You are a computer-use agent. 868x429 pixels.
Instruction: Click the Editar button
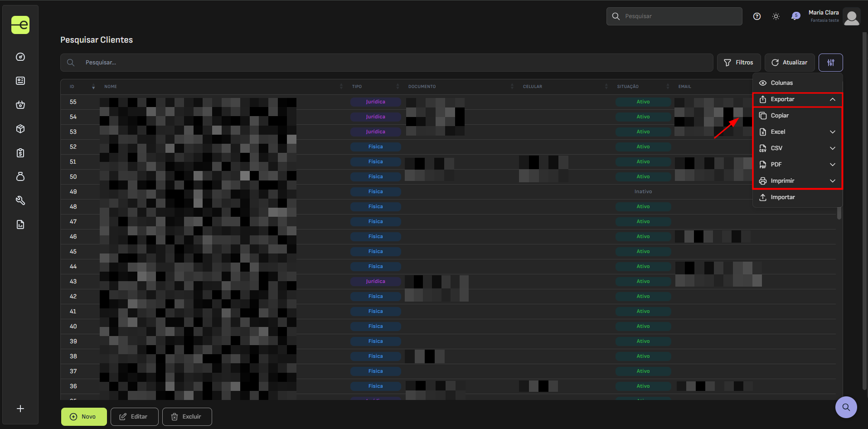135,417
